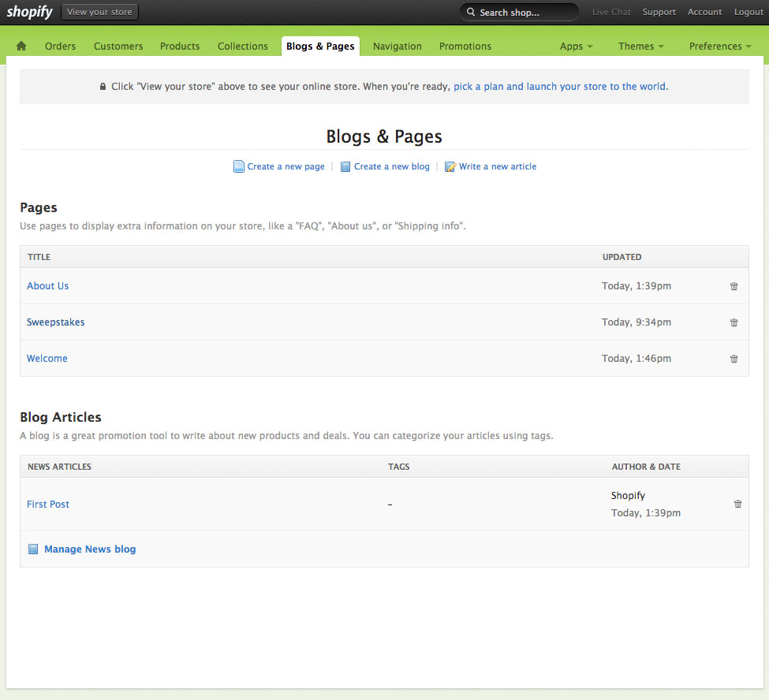Click the Today, 1:46pm timestamp
Viewport: 769px width, 700px height.
636,359
